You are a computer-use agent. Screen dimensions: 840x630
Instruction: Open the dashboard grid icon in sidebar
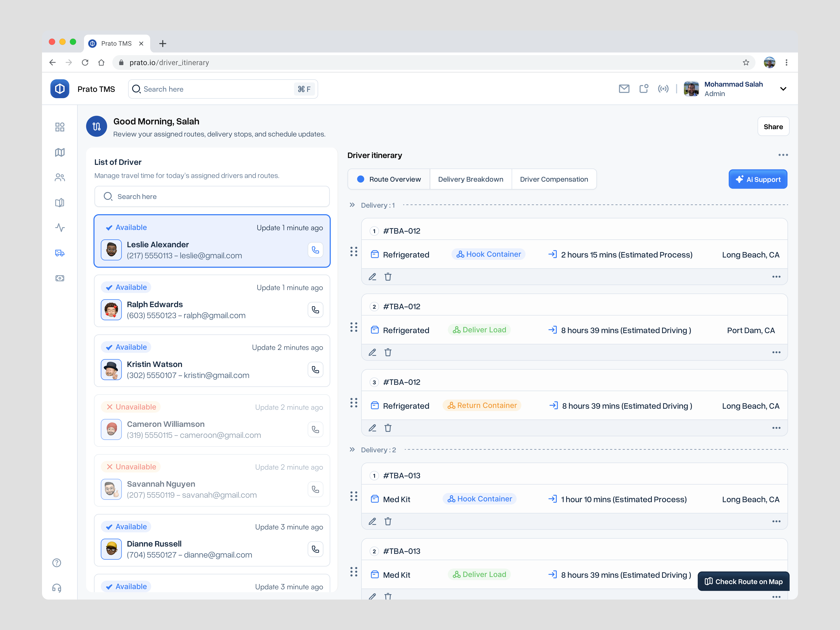click(60, 127)
